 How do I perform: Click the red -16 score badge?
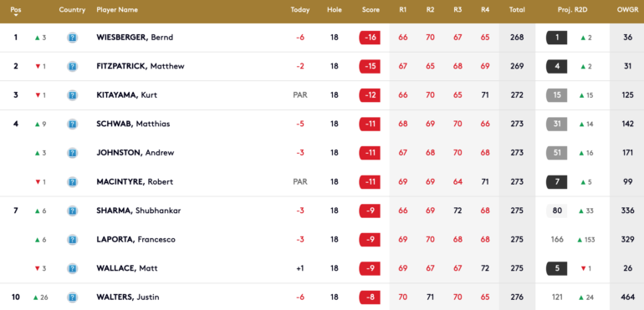click(x=370, y=38)
